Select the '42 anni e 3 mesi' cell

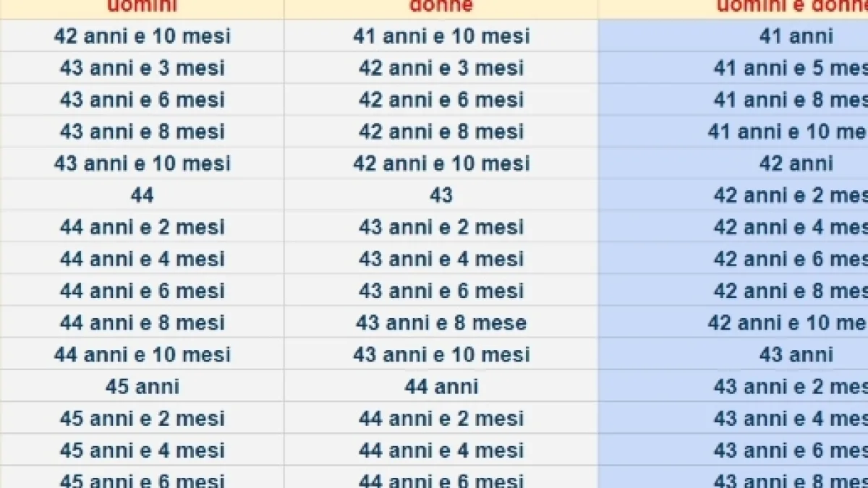441,68
